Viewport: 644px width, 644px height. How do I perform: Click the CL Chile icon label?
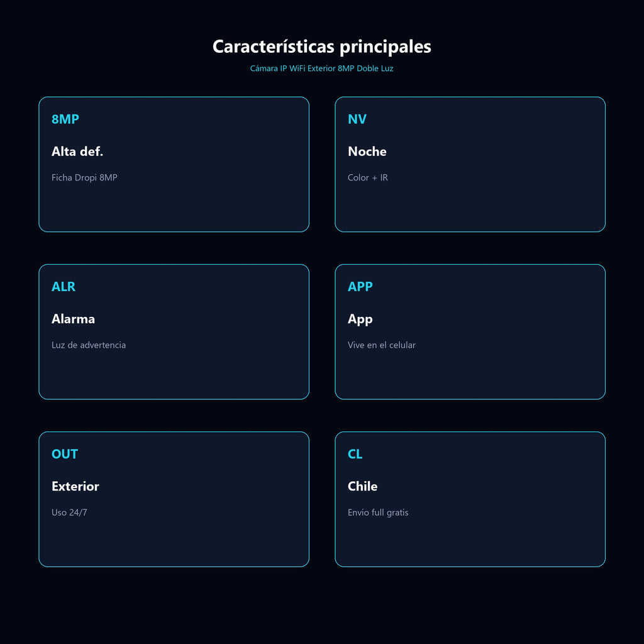(x=355, y=454)
